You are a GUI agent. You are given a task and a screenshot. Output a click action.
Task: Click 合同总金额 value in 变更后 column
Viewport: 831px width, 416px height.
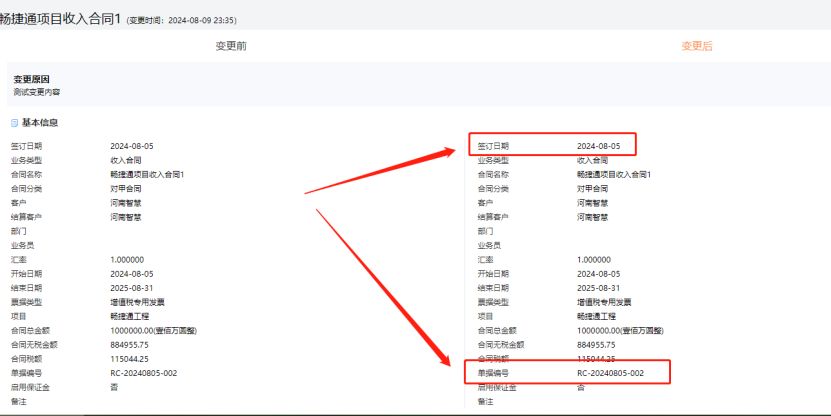pyautogui.click(x=621, y=331)
